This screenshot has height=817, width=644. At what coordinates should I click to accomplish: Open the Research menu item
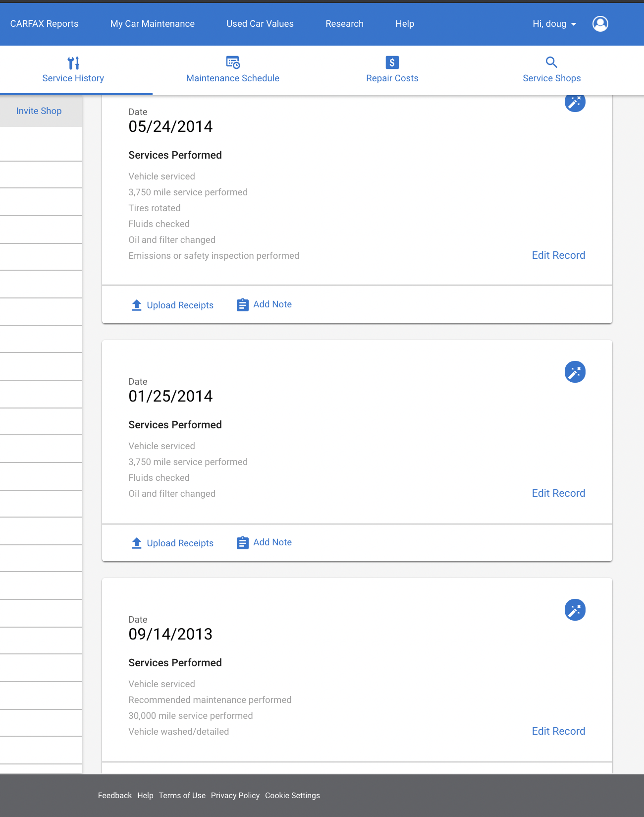tap(345, 24)
